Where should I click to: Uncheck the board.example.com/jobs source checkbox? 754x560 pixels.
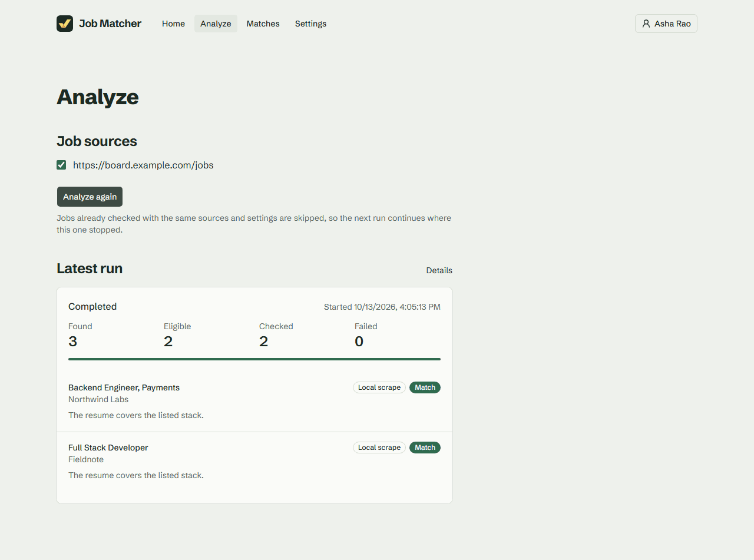click(x=61, y=165)
